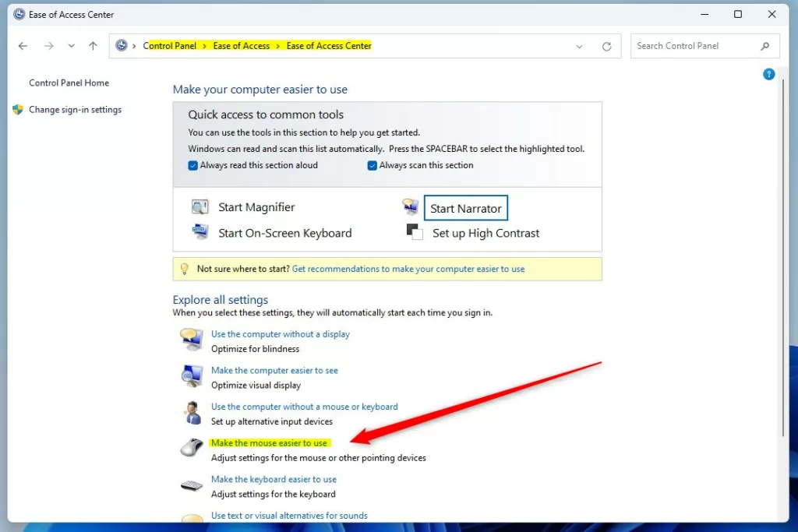Open Make the computer easier to see

[274, 370]
